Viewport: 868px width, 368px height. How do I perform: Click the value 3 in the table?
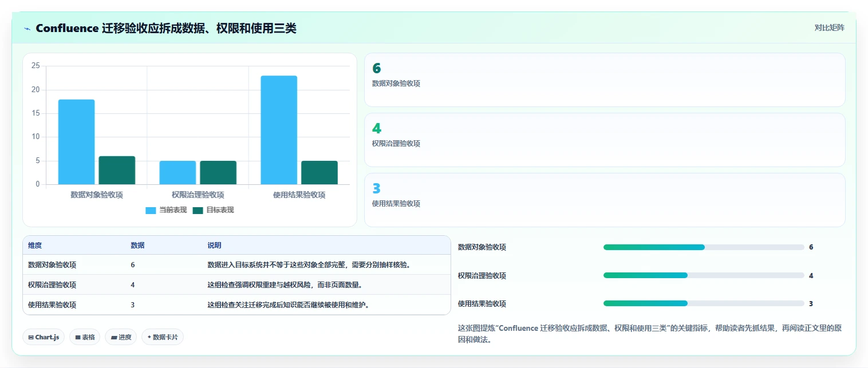click(133, 305)
